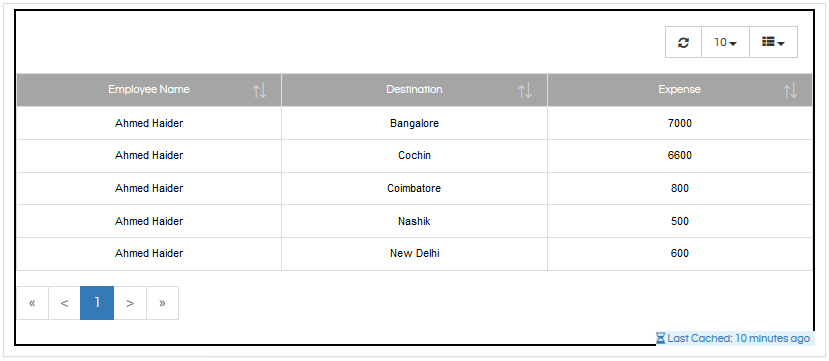
Task: Select the Coimbatore destination cell
Action: (x=414, y=189)
